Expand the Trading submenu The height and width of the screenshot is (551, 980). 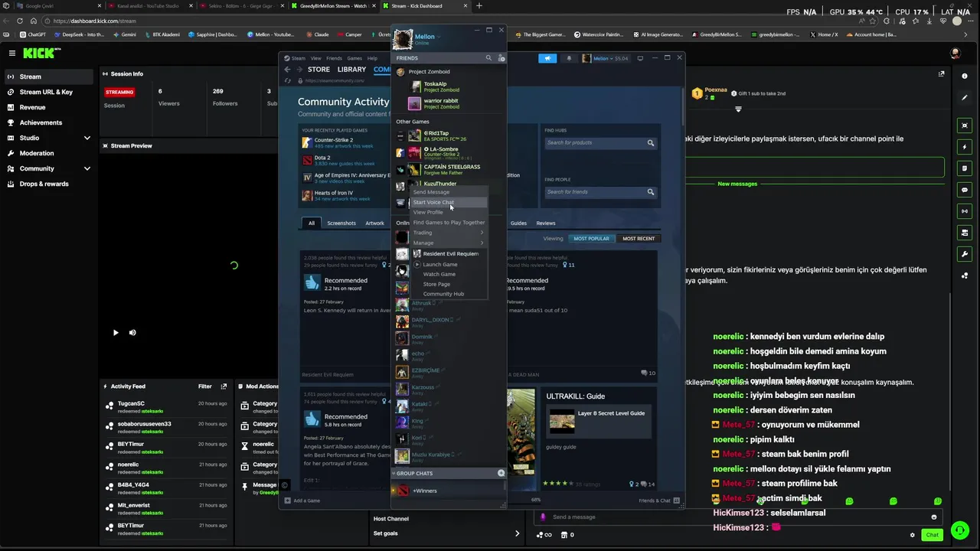(448, 233)
